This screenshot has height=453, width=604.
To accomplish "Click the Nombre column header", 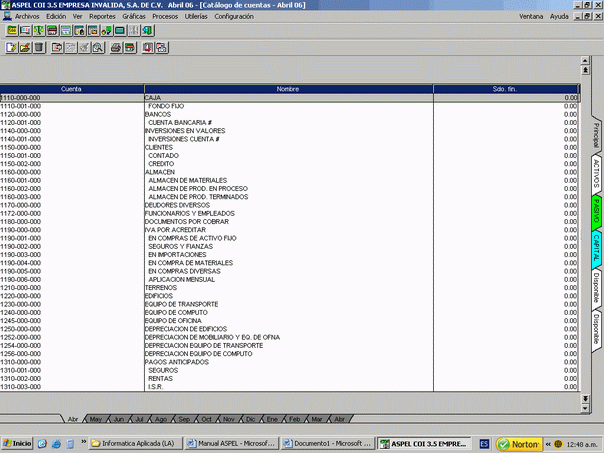I will pos(289,89).
